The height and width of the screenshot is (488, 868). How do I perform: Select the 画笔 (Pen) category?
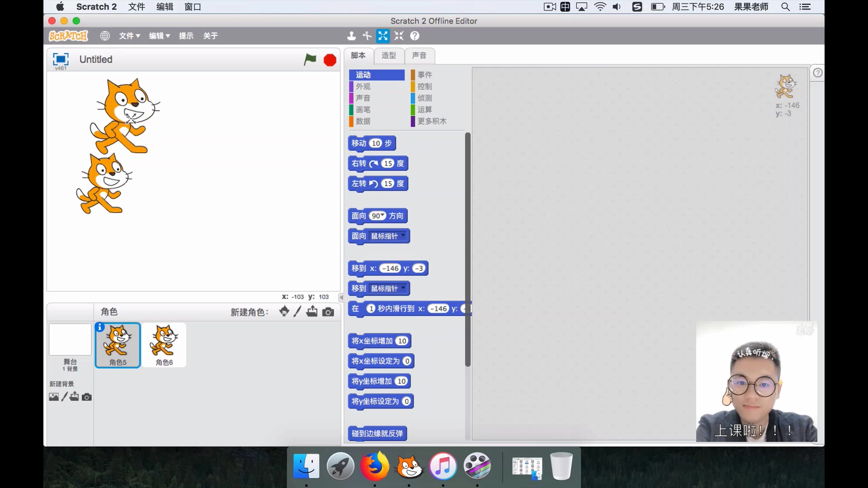363,109
